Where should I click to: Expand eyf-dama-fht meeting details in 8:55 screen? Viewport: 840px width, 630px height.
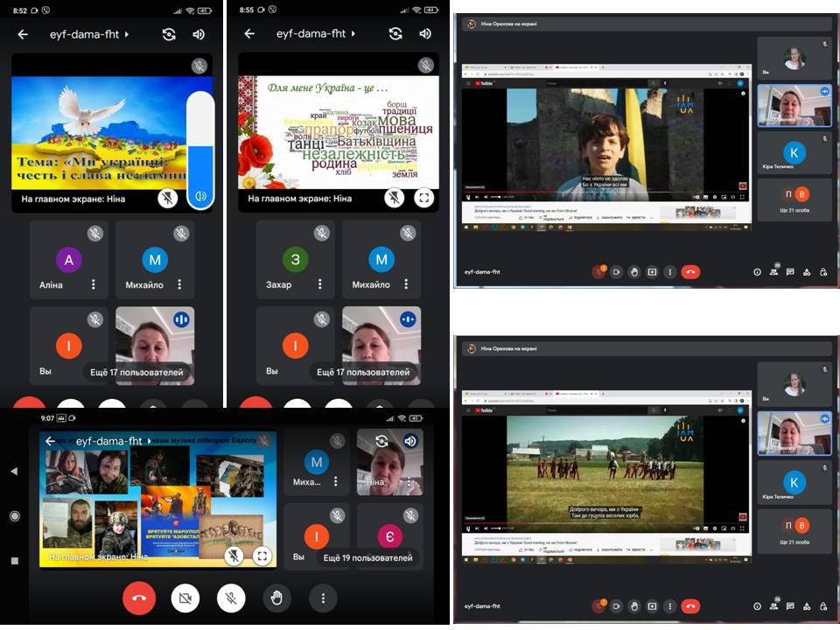(x=316, y=34)
